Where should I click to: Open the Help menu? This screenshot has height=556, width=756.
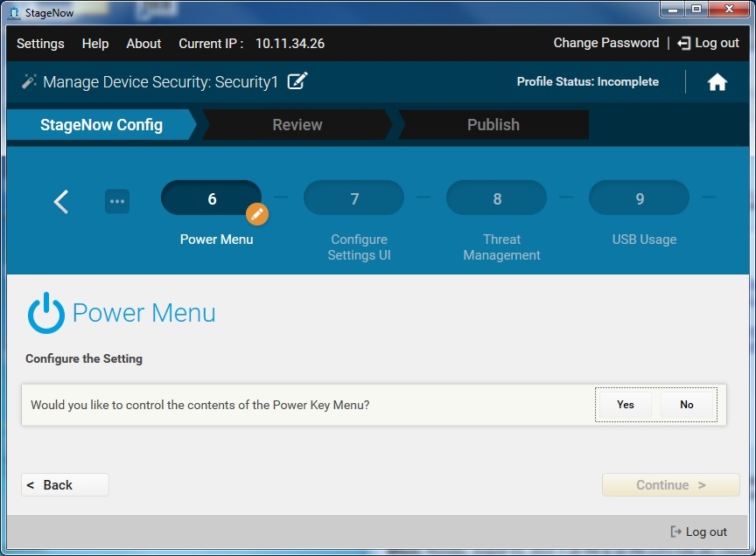pyautogui.click(x=95, y=44)
